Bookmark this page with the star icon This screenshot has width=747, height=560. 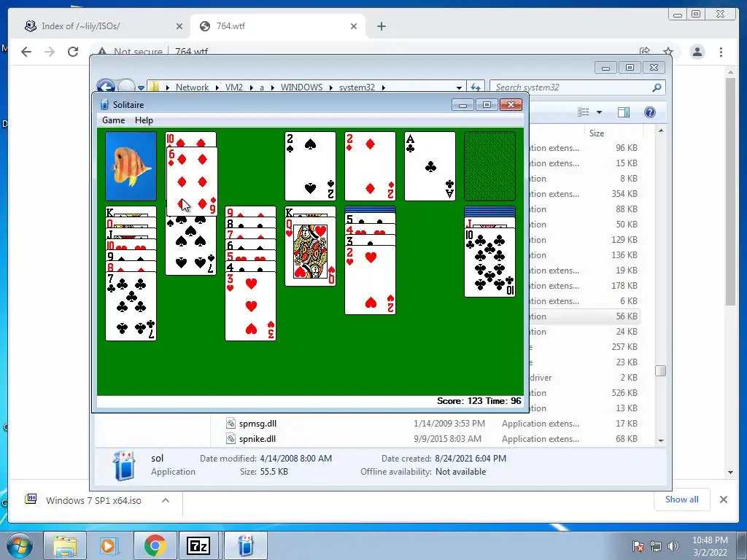point(668,52)
